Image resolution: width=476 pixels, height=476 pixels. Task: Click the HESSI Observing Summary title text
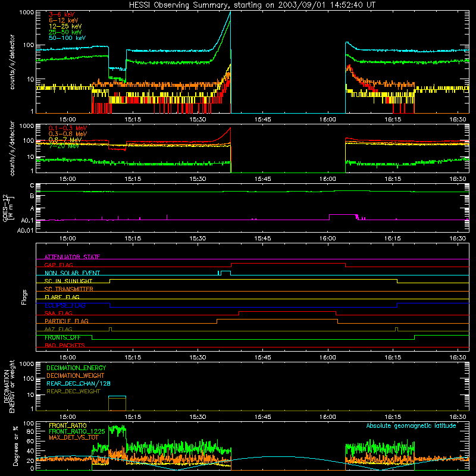pyautogui.click(x=252, y=5)
